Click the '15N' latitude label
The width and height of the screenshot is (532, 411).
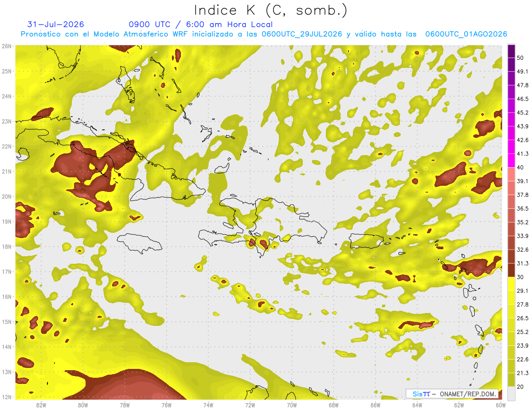[7, 322]
